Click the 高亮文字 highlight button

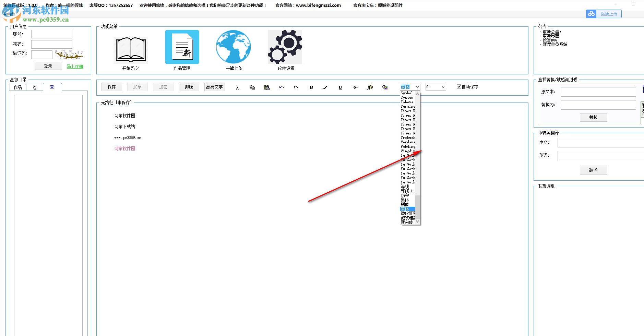(x=215, y=87)
